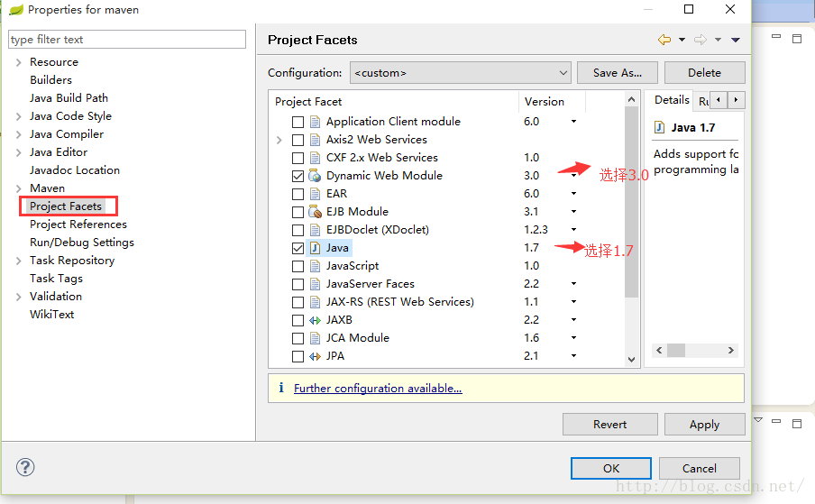Viewport: 815px width, 504px height.
Task: Click the spring leaf icon in title bar
Action: [16, 10]
